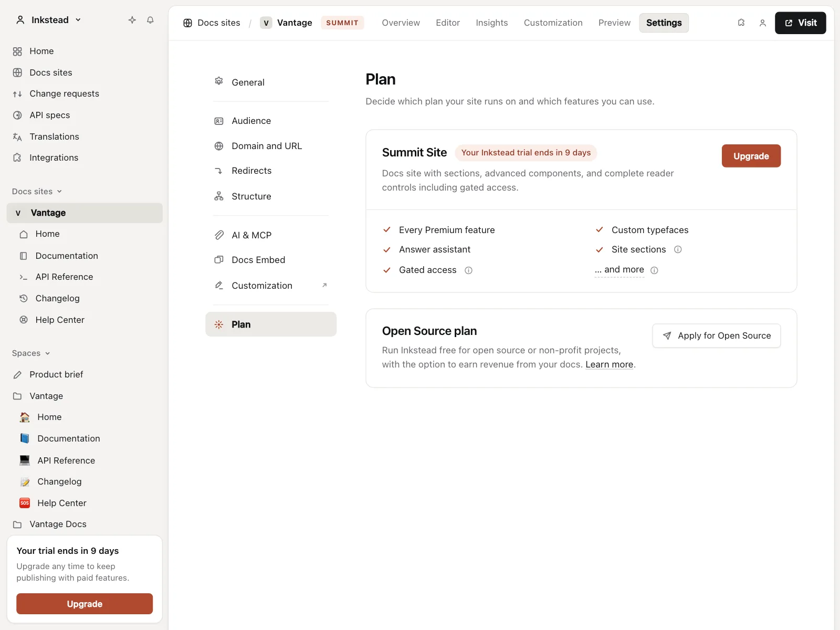Switch to the Preview tab

pyautogui.click(x=614, y=23)
